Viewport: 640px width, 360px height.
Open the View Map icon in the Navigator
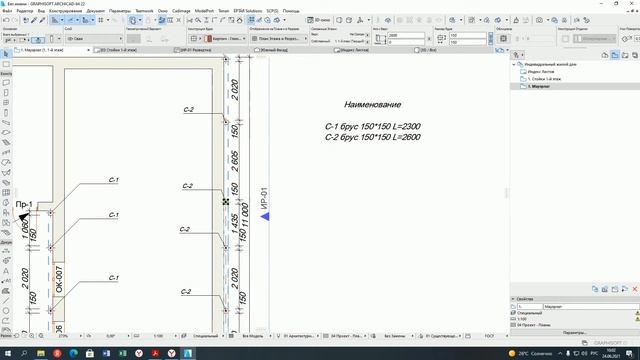(x=615, y=55)
